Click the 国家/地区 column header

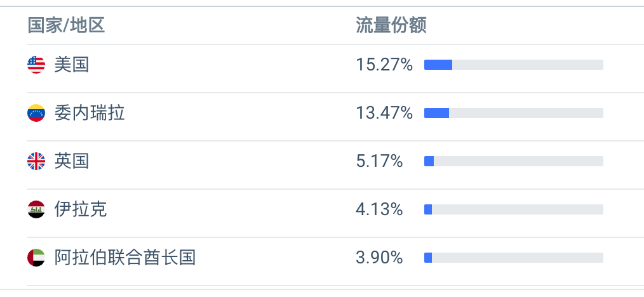point(66,25)
